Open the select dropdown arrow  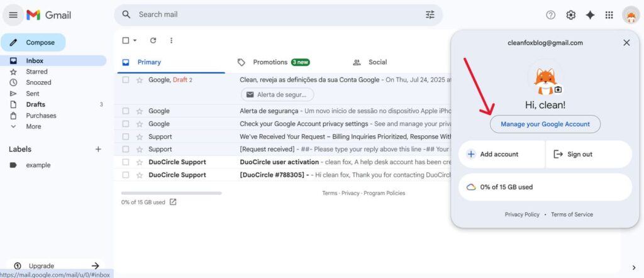135,40
